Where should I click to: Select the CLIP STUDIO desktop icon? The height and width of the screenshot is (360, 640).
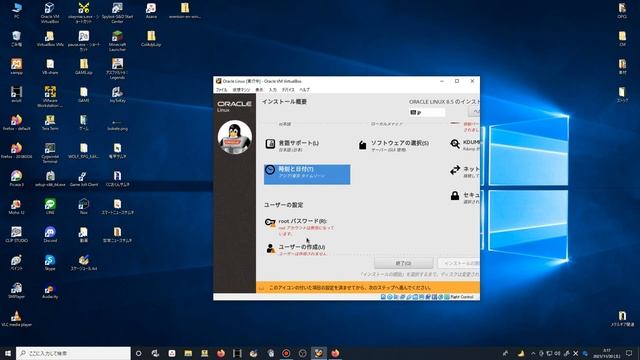tap(16, 234)
